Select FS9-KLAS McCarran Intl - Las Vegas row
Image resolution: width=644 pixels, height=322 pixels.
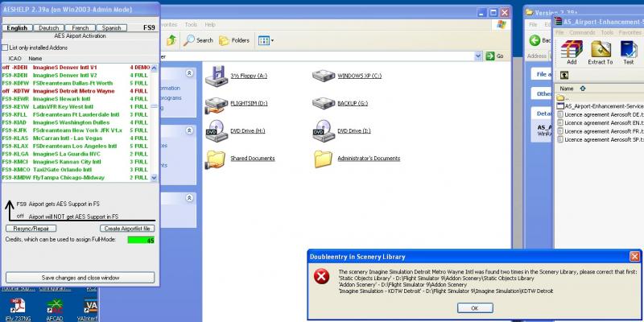pyautogui.click(x=76, y=138)
